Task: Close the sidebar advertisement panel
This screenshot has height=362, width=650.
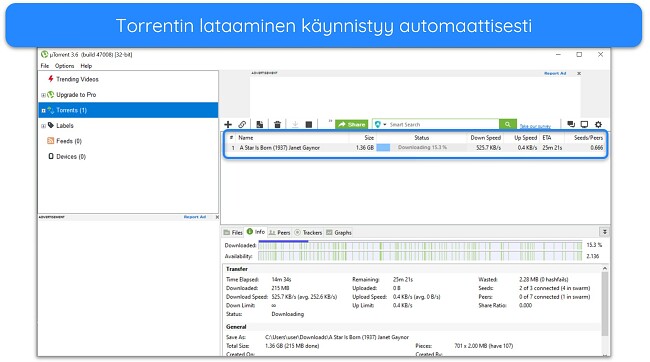Action: 217,217
